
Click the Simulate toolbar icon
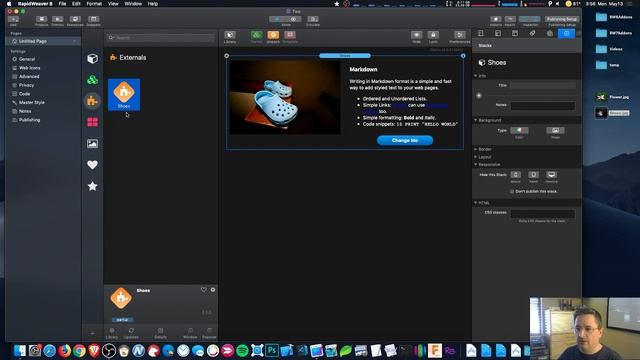(313, 19)
